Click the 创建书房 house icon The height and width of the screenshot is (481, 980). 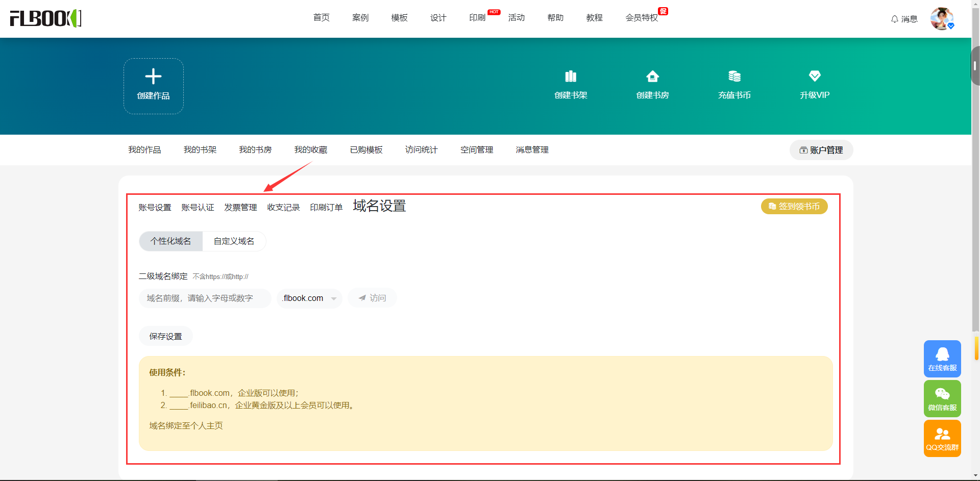click(x=652, y=77)
